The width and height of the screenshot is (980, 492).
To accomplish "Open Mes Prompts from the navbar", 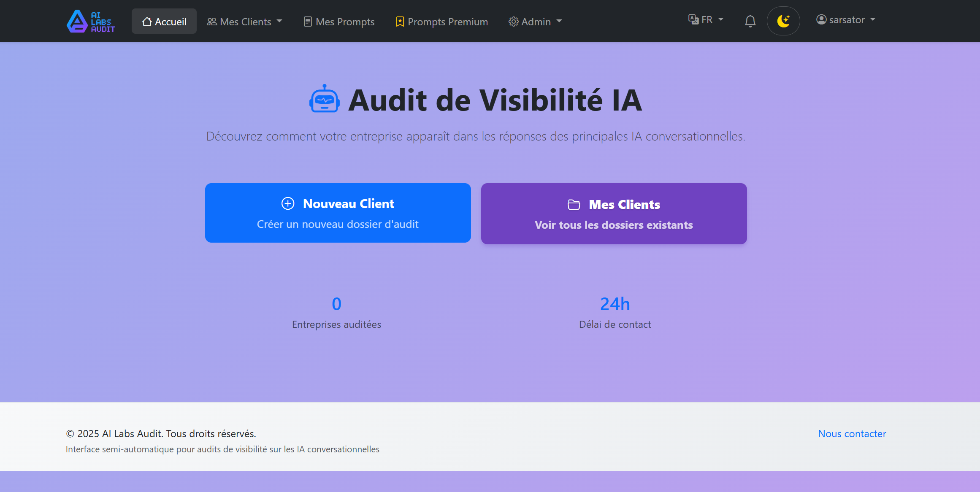I will [338, 21].
